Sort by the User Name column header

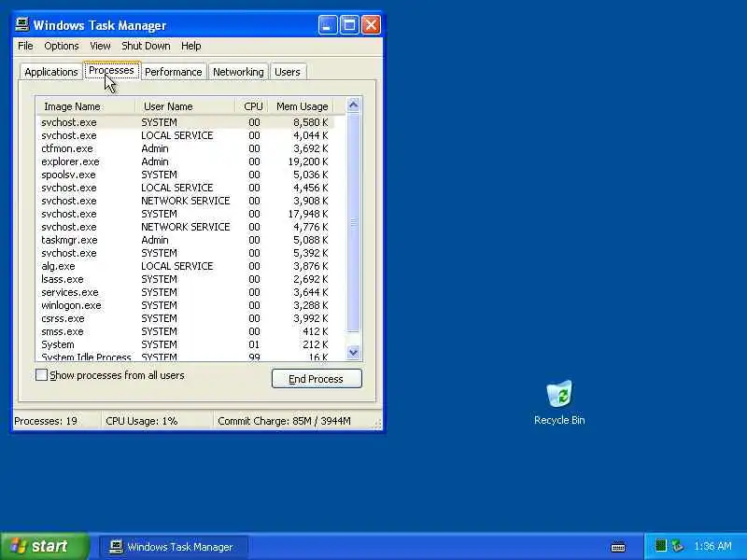click(185, 106)
